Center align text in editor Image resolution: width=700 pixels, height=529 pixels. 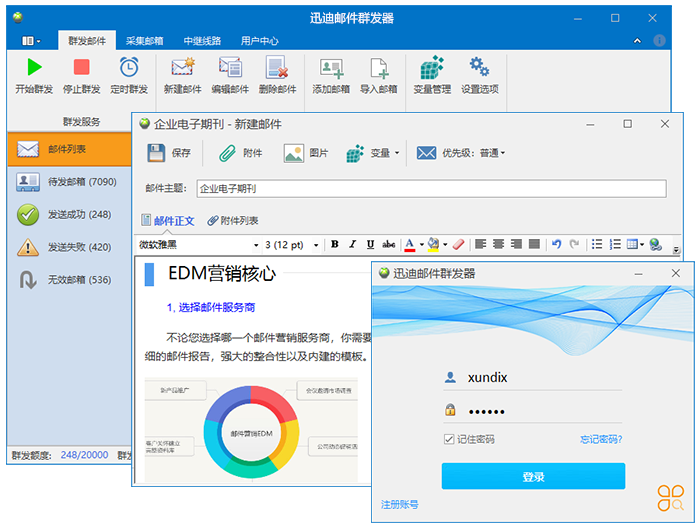click(498, 244)
